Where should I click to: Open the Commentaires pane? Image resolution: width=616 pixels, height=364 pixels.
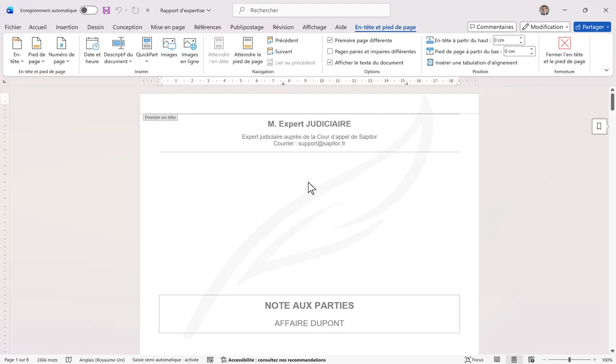click(491, 27)
